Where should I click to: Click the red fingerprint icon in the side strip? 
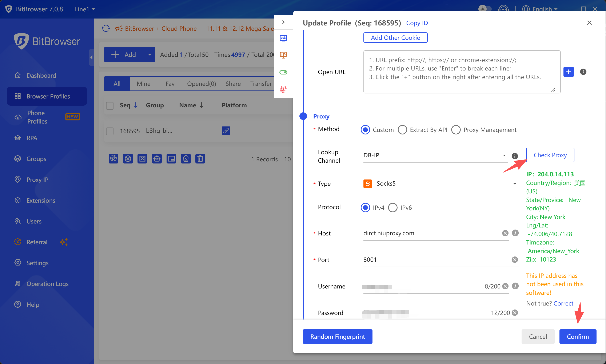pyautogui.click(x=283, y=89)
